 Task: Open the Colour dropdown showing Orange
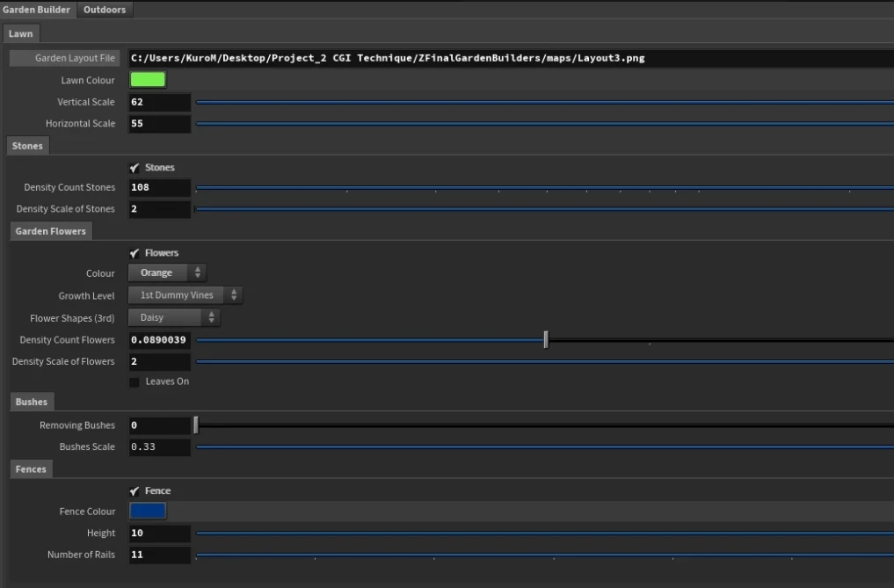(167, 272)
